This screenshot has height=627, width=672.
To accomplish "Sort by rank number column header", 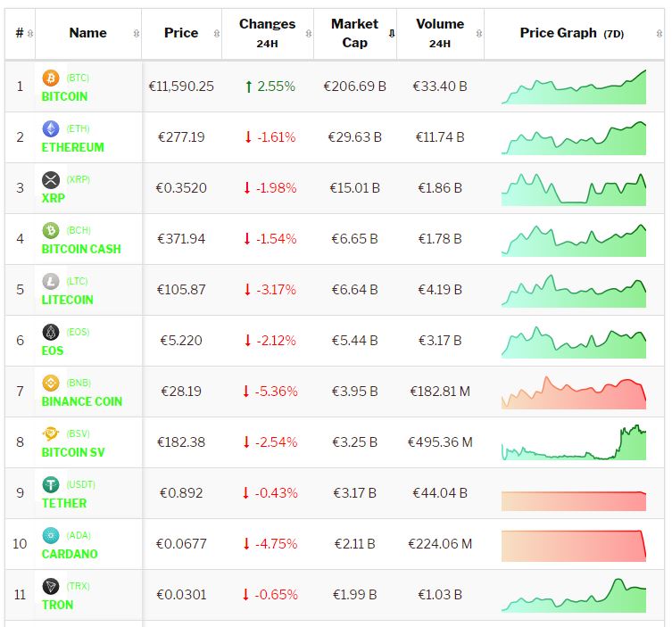I will pyautogui.click(x=20, y=33).
